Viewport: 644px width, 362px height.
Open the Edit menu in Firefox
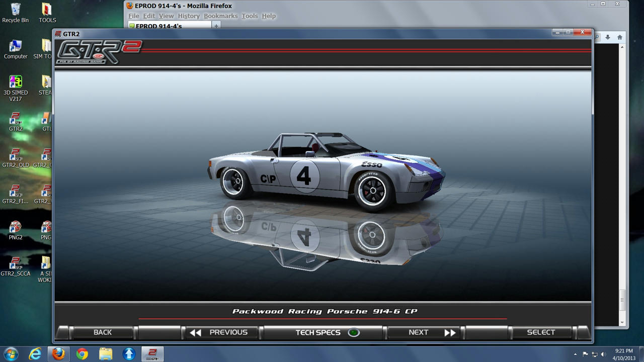149,16
